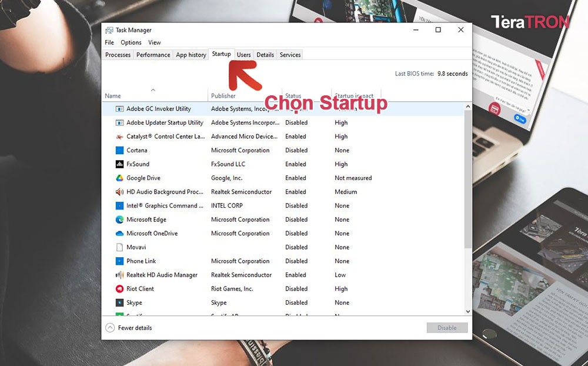Switch to the Users tab
Viewport: 588px width, 366px height.
pyautogui.click(x=244, y=55)
